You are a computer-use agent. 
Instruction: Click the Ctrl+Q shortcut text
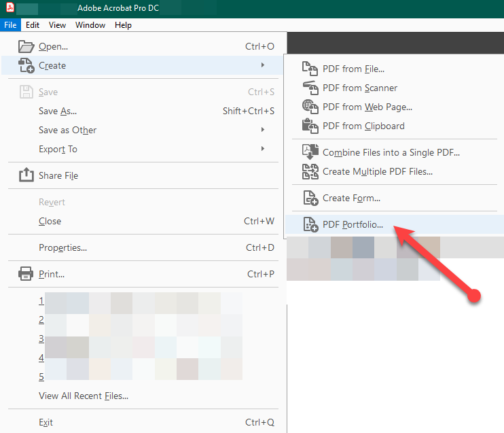coord(259,422)
